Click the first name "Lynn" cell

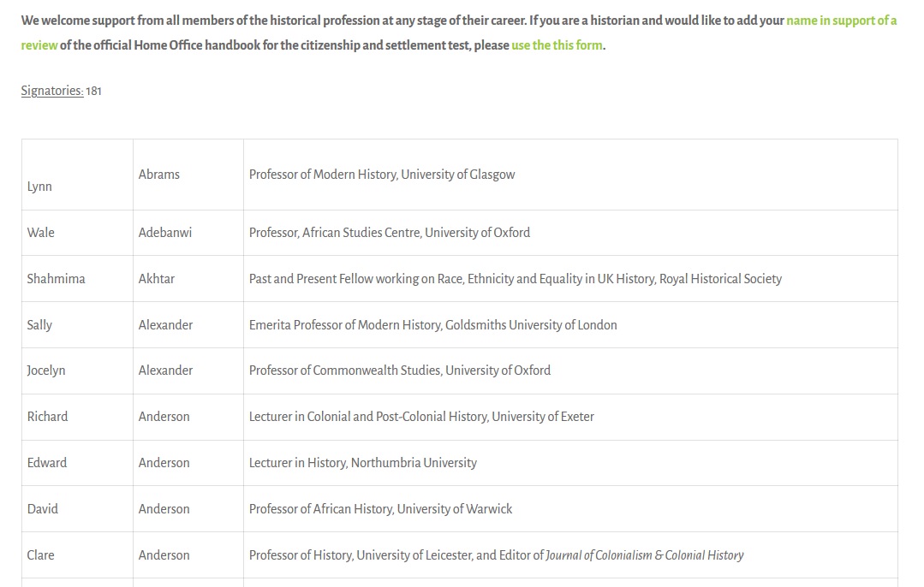pyautogui.click(x=39, y=187)
